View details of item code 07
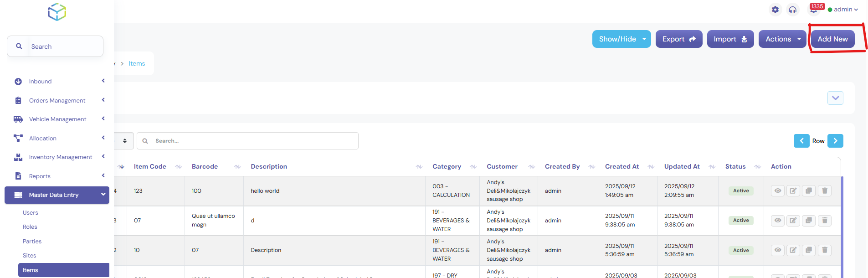The height and width of the screenshot is (278, 868). click(778, 221)
